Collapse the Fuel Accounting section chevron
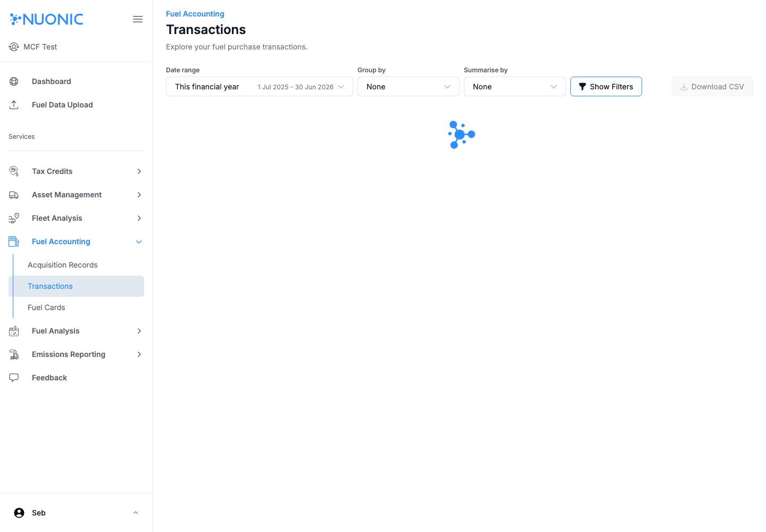The height and width of the screenshot is (532, 766). pyautogui.click(x=139, y=242)
